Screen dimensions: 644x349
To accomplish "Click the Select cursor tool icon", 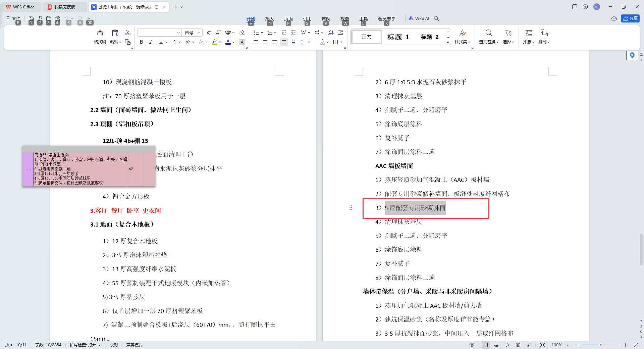I will pos(508,33).
